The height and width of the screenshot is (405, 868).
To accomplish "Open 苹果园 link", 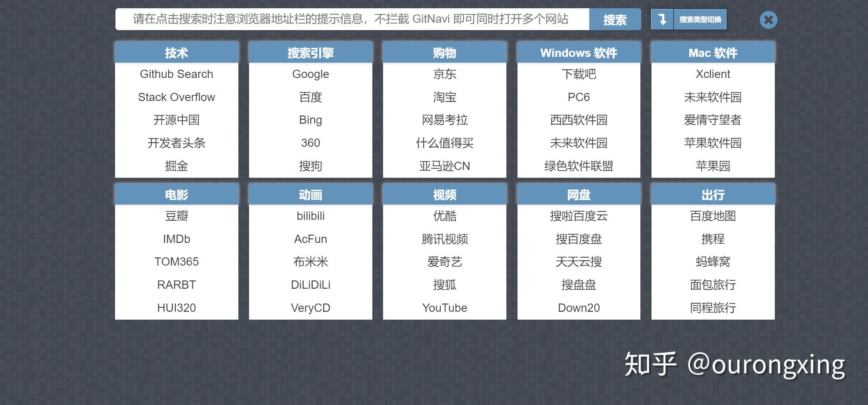I will 713,166.
